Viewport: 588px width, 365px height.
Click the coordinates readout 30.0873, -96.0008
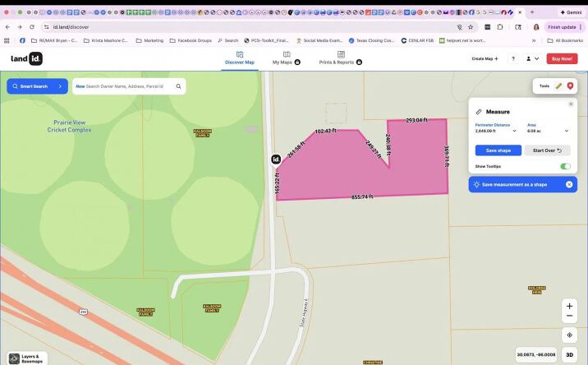click(536, 355)
